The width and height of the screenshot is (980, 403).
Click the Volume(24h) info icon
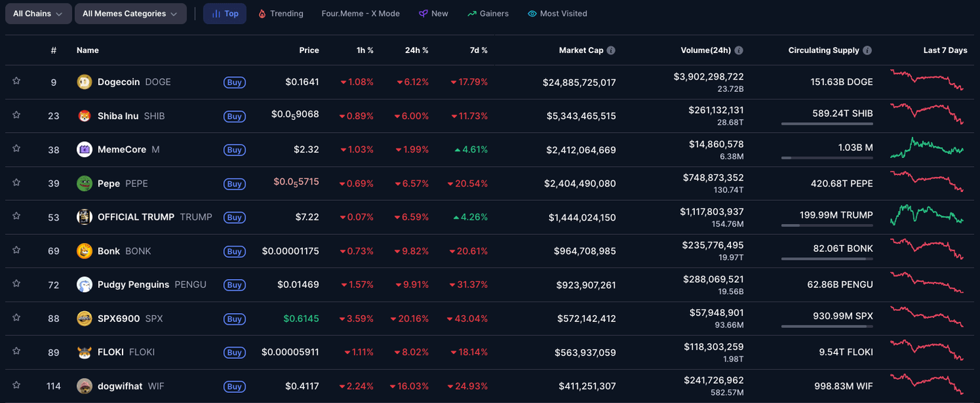tap(738, 50)
